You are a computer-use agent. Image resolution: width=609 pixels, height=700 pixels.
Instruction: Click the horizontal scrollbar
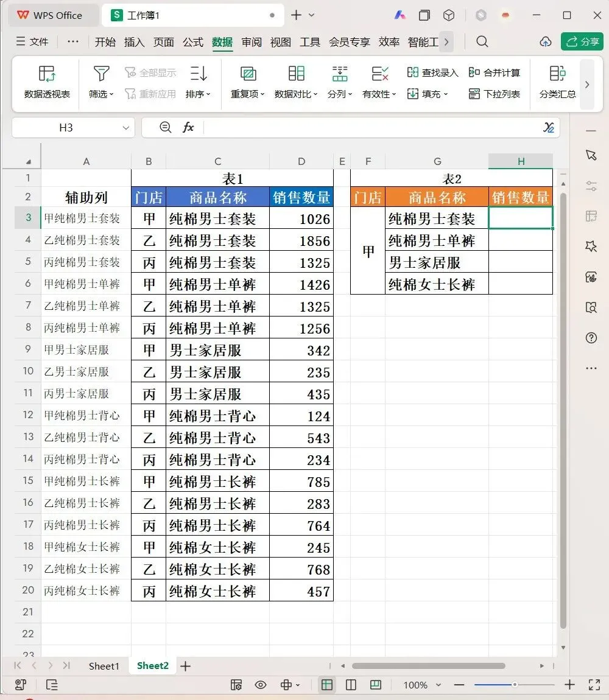428,666
